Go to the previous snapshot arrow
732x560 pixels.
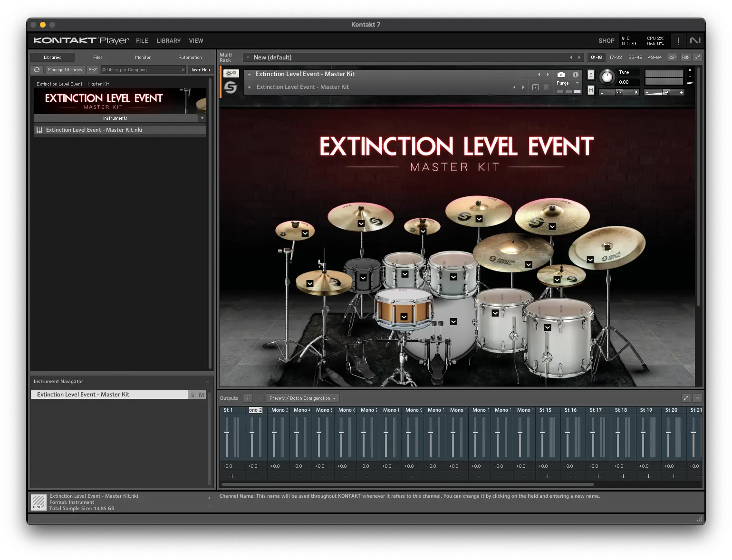(x=514, y=87)
